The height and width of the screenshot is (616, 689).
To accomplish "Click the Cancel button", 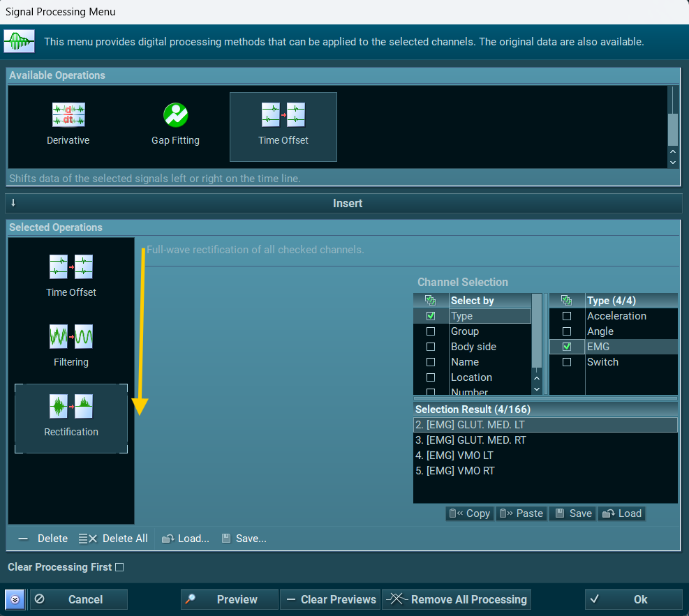I will [79, 599].
